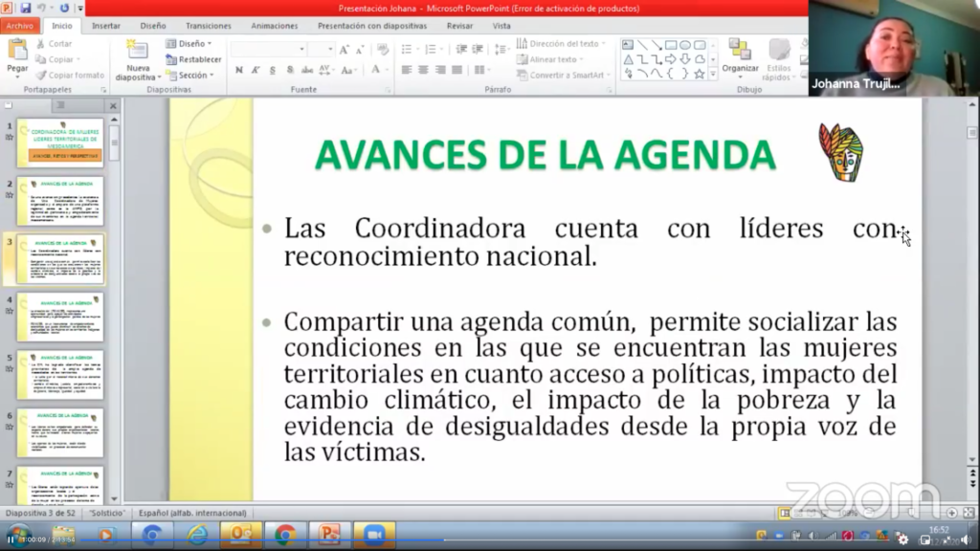The height and width of the screenshot is (551, 980).
Task: Click the Copiar formato button
Action: point(70,75)
